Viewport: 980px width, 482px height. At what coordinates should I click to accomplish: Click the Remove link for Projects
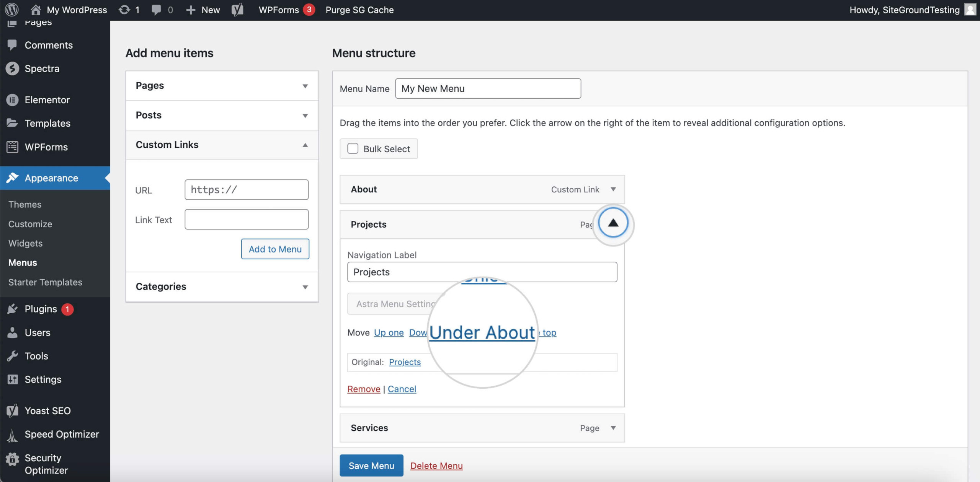364,389
